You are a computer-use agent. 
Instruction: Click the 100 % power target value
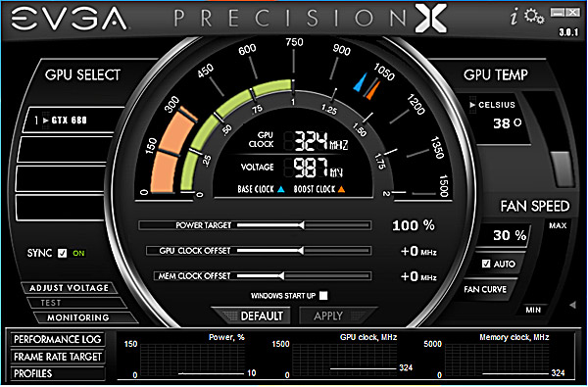click(414, 225)
